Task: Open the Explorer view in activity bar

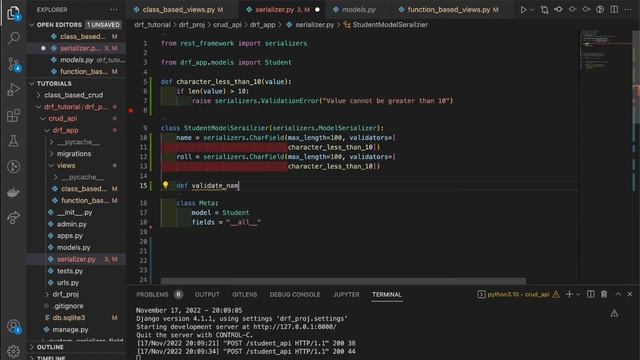Action: [13, 12]
